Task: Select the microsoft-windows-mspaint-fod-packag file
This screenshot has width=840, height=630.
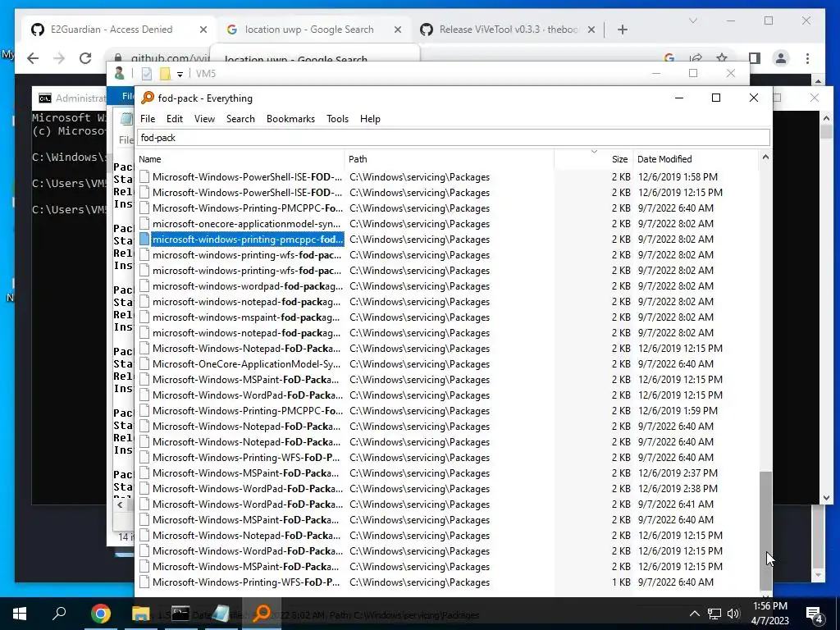Action: pyautogui.click(x=246, y=317)
